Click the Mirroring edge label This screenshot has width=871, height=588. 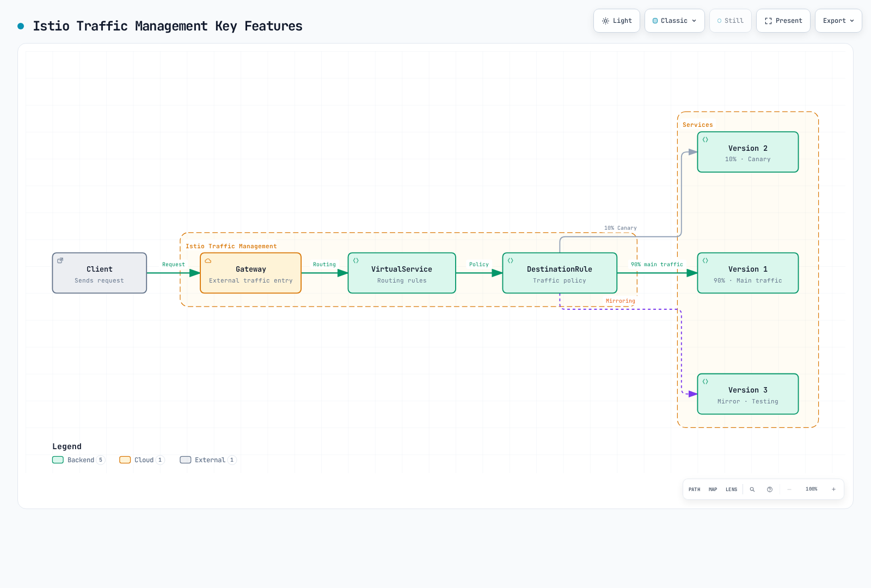pyautogui.click(x=621, y=301)
